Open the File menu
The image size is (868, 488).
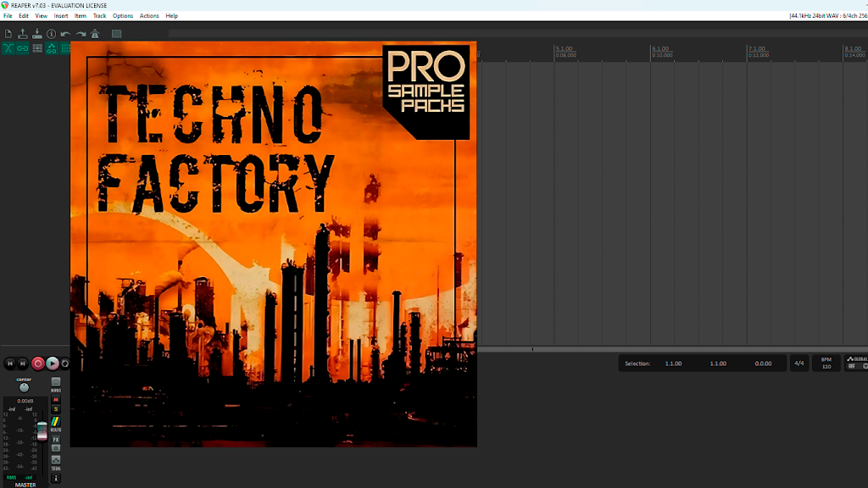click(x=8, y=16)
